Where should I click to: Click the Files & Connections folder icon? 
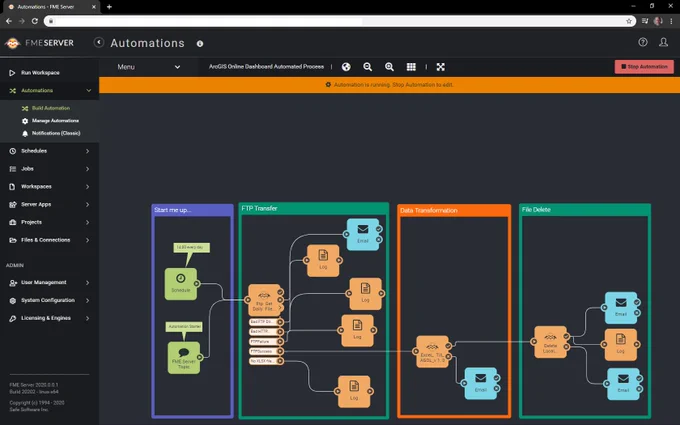pyautogui.click(x=13, y=240)
